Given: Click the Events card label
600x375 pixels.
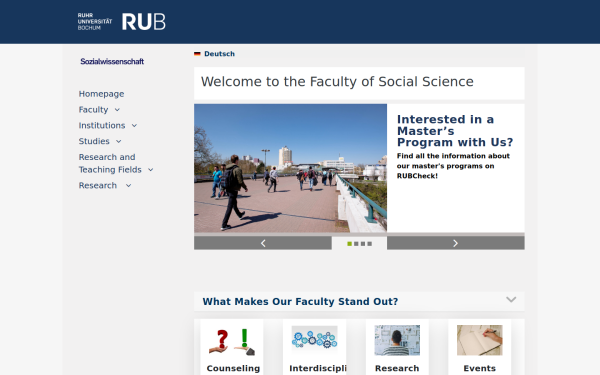Looking at the screenshot, I should click(x=479, y=368).
